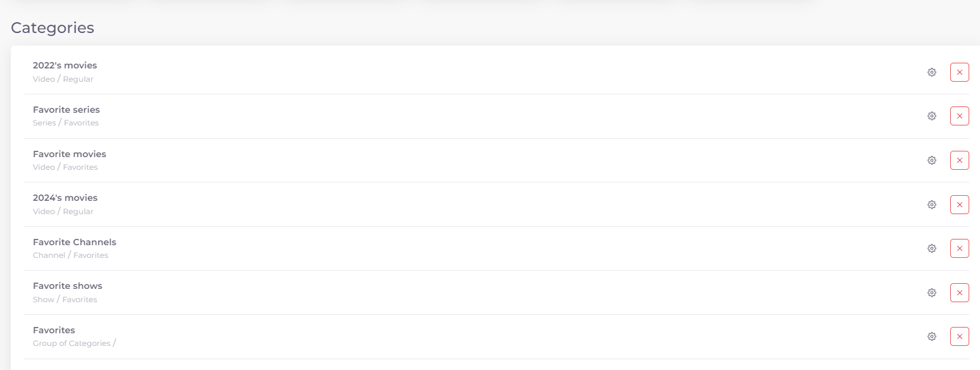Remove the Favorite shows category
980x370 pixels.
pyautogui.click(x=960, y=293)
